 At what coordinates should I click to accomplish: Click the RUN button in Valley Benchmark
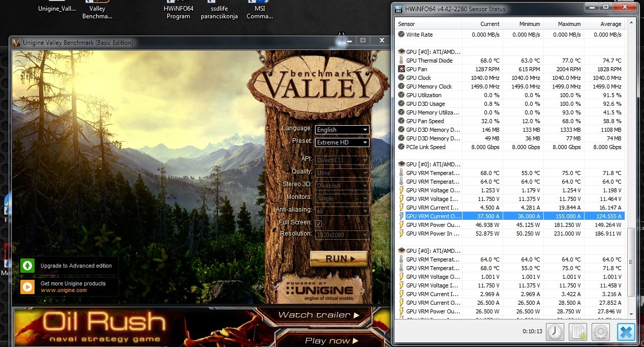(x=338, y=258)
